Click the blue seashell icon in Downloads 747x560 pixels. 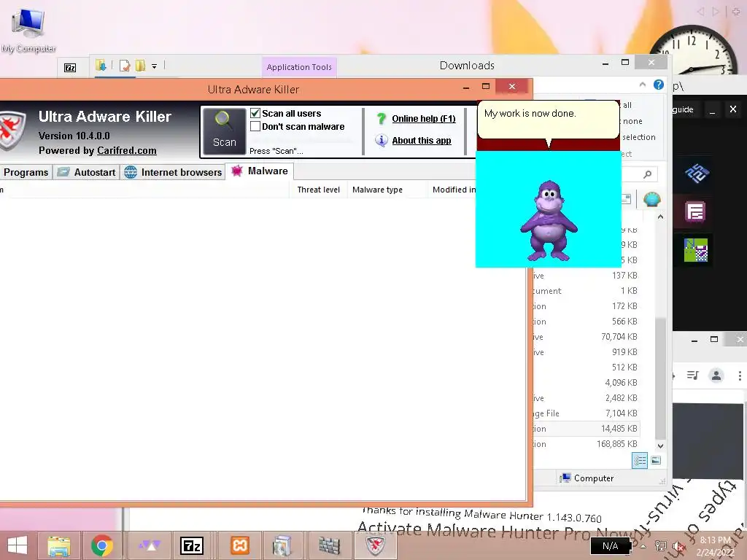tap(651, 199)
